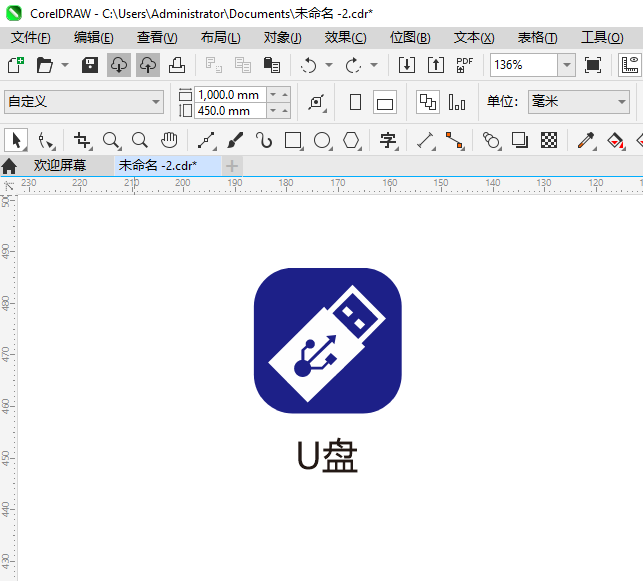Open the 工具(O) menu
Image resolution: width=643 pixels, height=581 pixels.
[x=602, y=38]
